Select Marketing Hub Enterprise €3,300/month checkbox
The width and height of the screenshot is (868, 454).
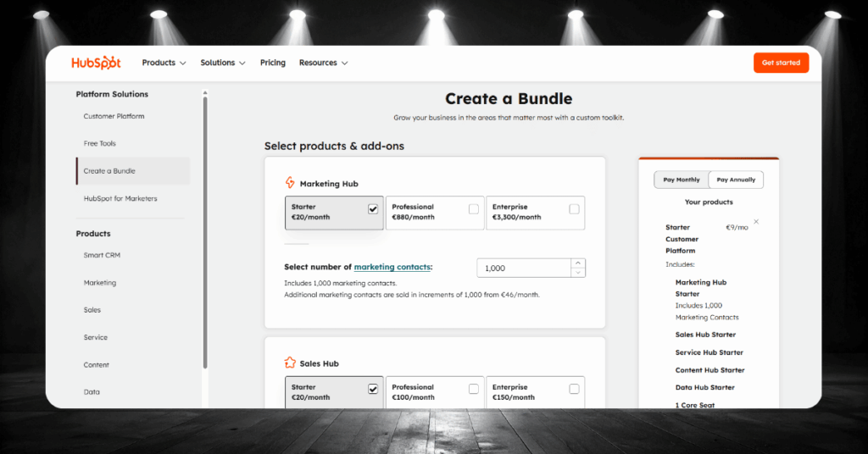tap(574, 209)
